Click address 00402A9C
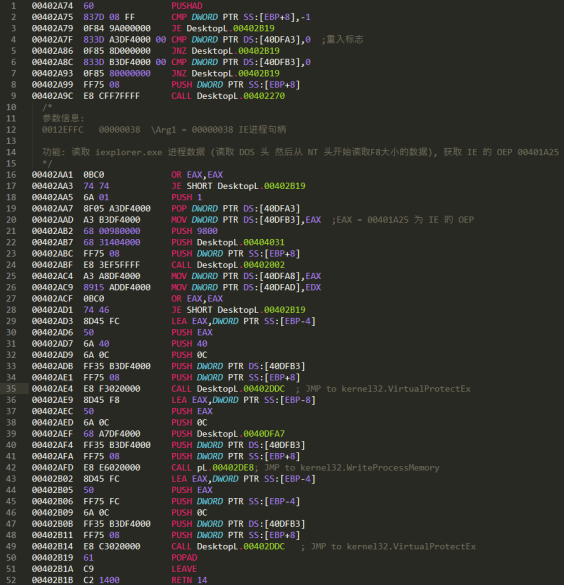This screenshot has width=564, height=586. click(52, 96)
